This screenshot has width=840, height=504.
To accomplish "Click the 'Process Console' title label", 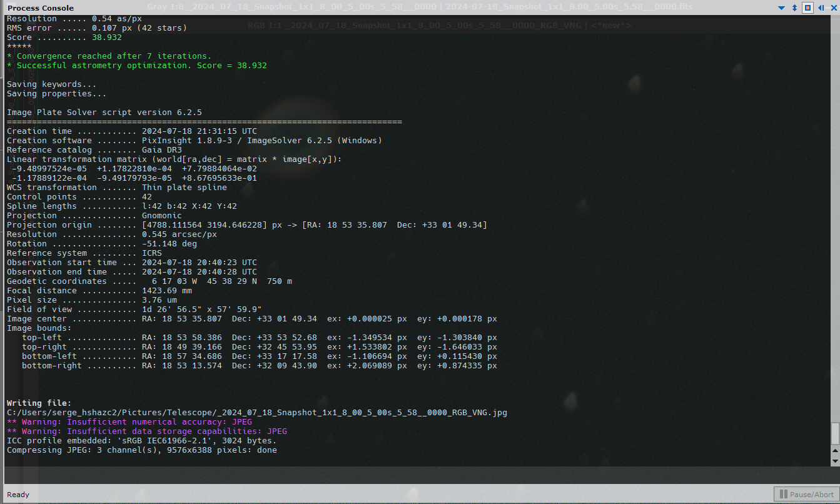I will tap(41, 8).
